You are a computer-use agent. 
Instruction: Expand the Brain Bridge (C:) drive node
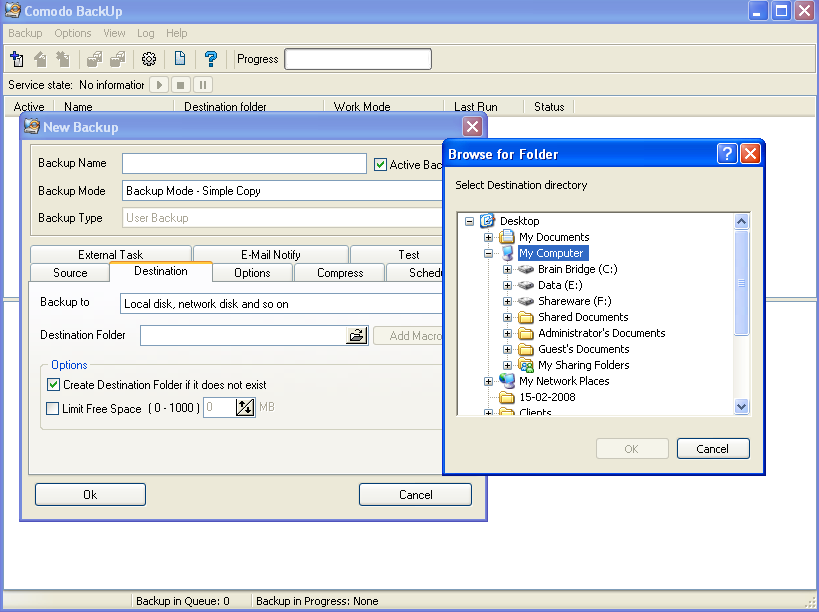coord(508,269)
